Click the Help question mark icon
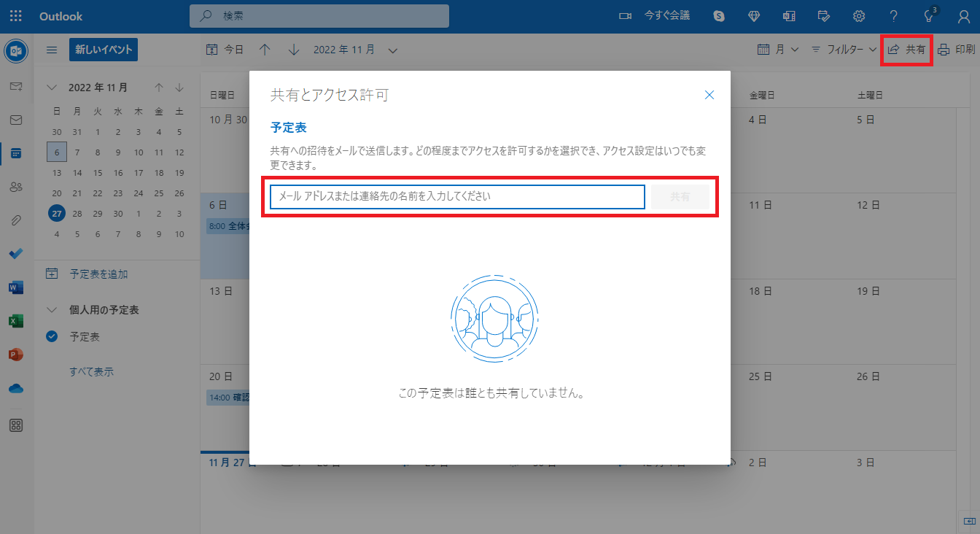 pos(894,16)
